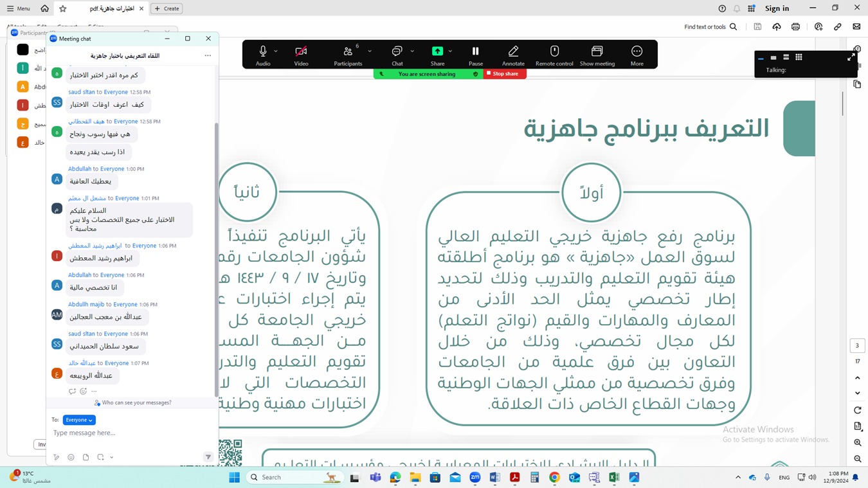Click the print icon in Acrobat toolbar
This screenshot has height=488, width=868.
[x=795, y=27]
